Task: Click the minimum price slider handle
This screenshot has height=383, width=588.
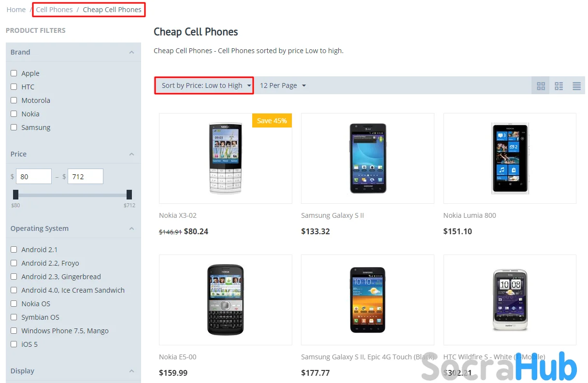Action: (x=16, y=195)
